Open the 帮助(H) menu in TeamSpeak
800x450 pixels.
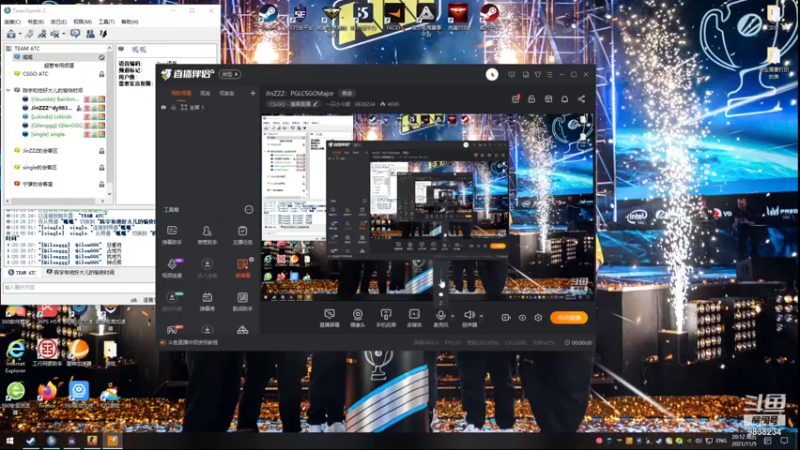coord(130,22)
